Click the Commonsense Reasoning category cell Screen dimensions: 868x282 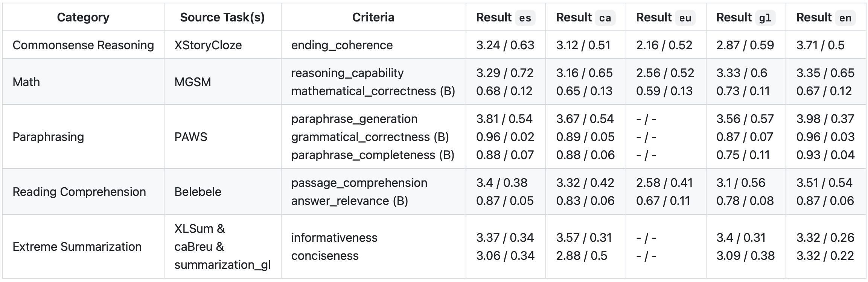pyautogui.click(x=83, y=45)
